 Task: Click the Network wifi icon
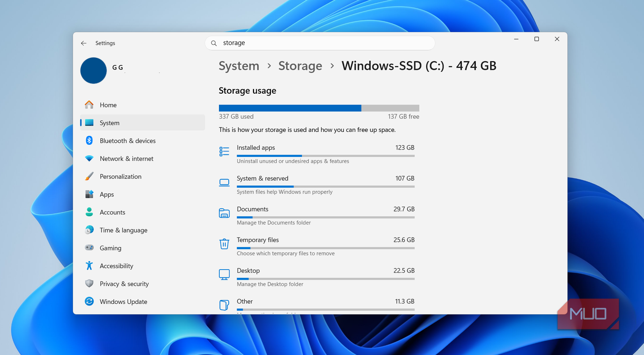(89, 159)
